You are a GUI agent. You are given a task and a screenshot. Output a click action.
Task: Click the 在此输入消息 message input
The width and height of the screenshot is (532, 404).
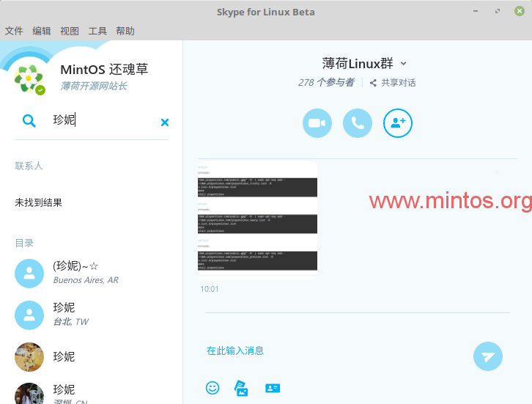click(235, 350)
